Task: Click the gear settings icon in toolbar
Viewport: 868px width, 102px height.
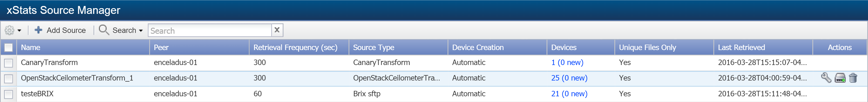Action: [9, 30]
